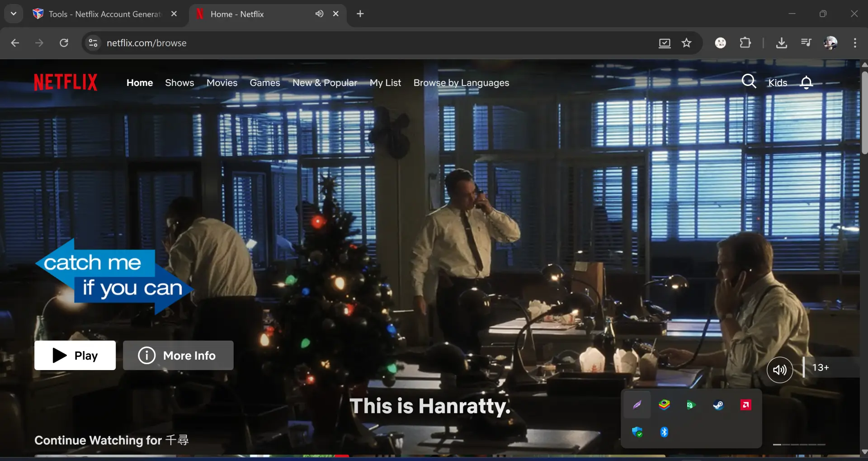Open Chrome extensions puzzle menu

click(745, 43)
